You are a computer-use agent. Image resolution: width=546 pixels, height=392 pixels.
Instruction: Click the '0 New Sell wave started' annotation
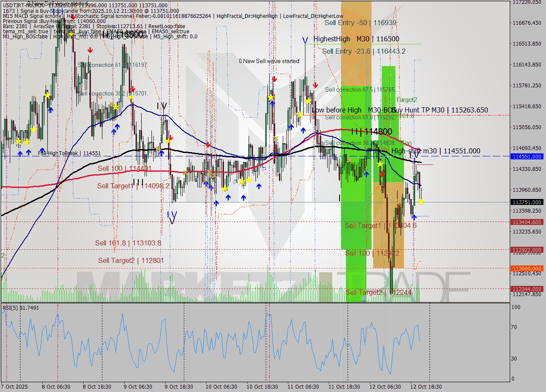pyautogui.click(x=270, y=61)
